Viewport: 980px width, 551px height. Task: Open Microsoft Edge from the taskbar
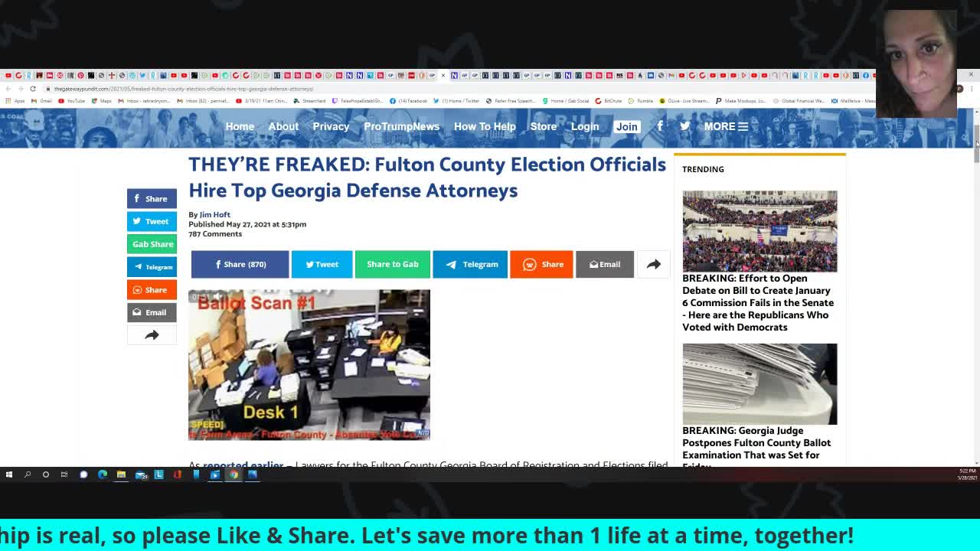click(103, 474)
